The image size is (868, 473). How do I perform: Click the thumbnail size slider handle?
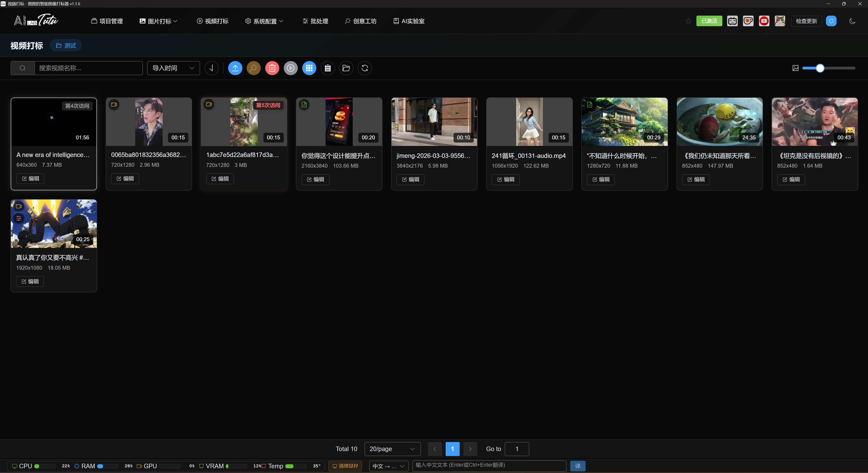coord(820,68)
